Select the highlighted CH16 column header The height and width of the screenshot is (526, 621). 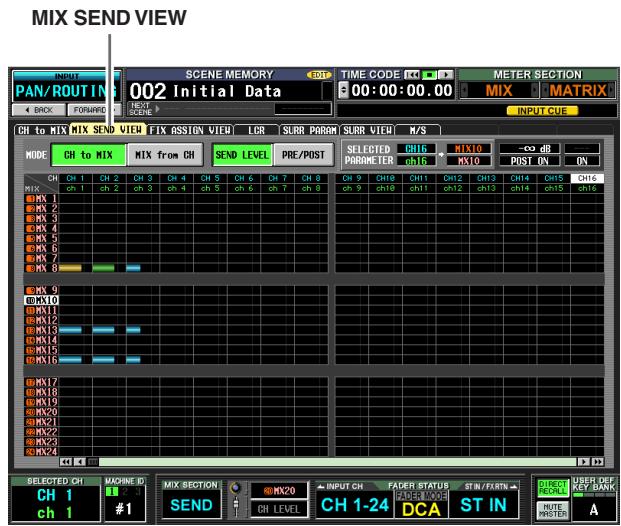point(587,178)
